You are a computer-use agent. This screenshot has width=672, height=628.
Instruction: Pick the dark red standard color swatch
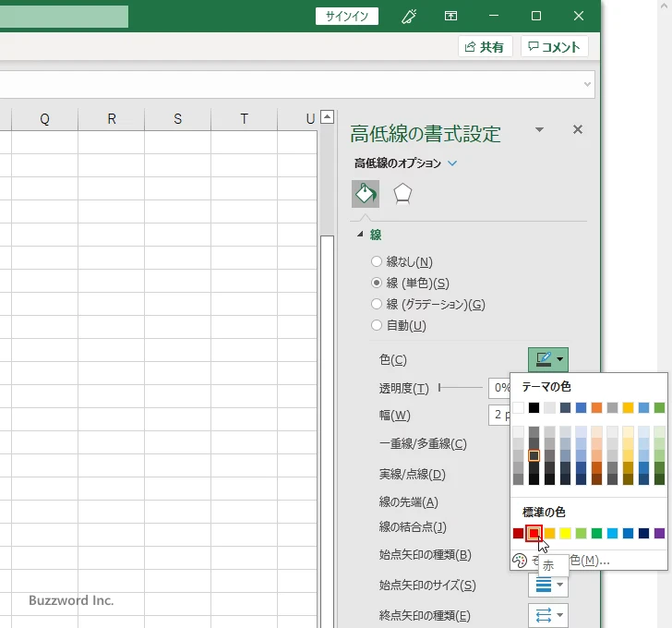click(x=518, y=533)
